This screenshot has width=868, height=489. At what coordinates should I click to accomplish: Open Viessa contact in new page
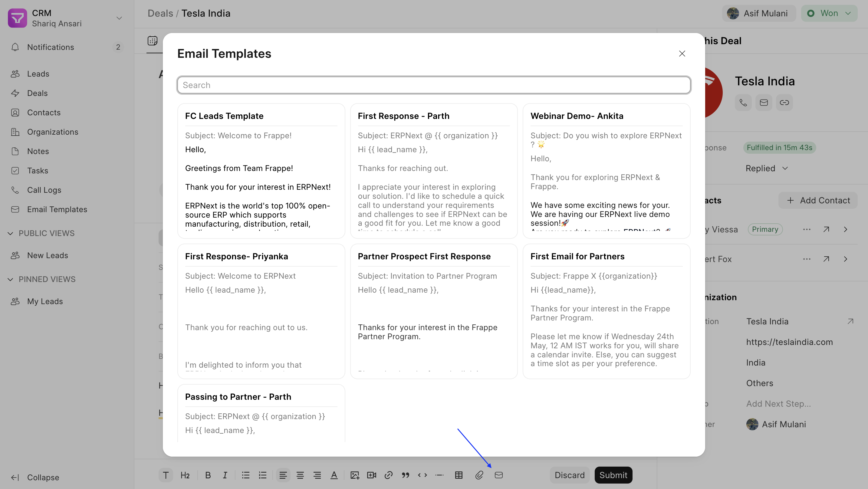pos(826,230)
